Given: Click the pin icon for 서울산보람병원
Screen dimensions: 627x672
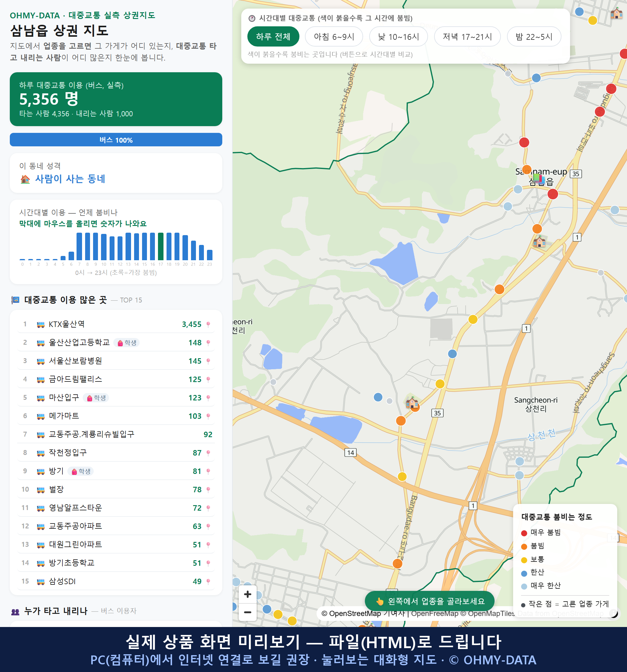Looking at the screenshot, I should 208,361.
